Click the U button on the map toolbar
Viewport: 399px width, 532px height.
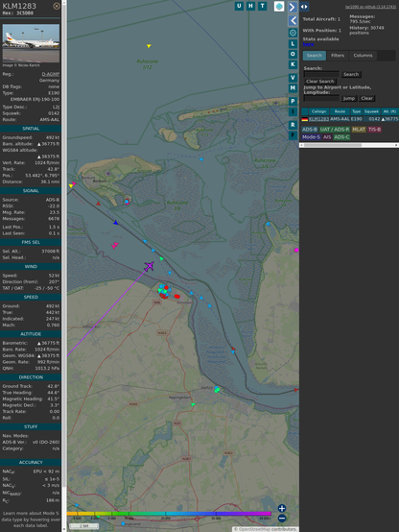(x=239, y=6)
